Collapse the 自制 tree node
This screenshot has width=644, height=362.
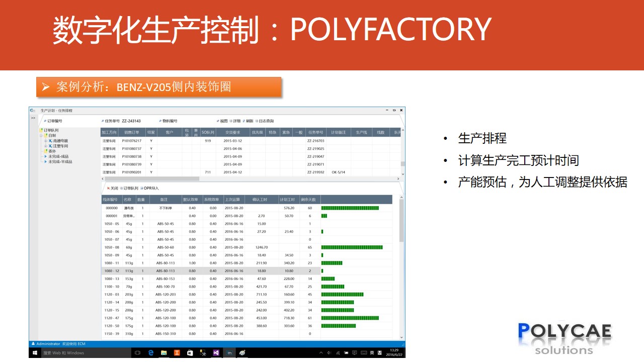(x=41, y=135)
